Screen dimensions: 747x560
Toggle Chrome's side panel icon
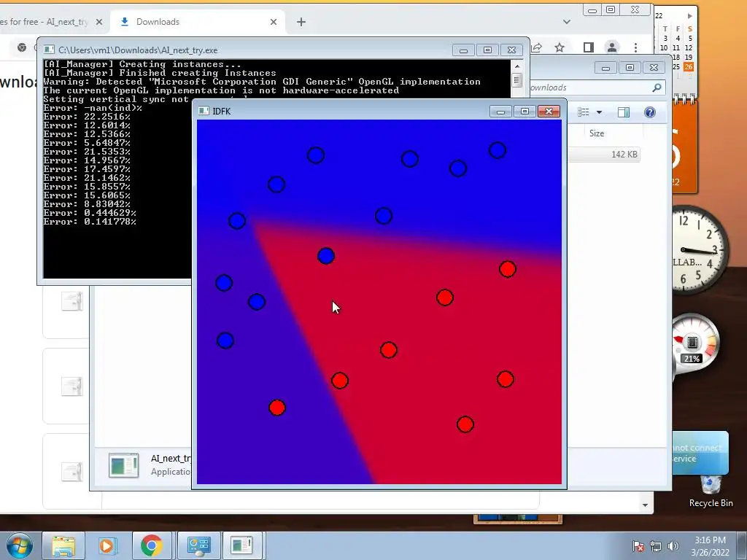589,47
